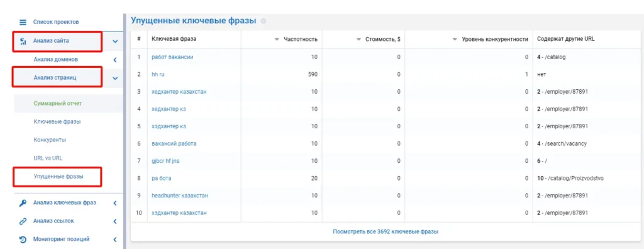Click frequency value 20 in ра бота row

(314, 179)
